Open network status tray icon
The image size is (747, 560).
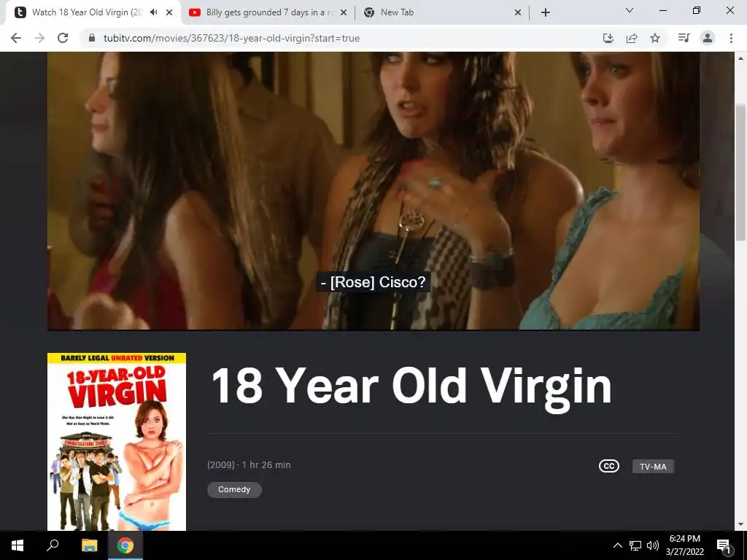tap(635, 545)
